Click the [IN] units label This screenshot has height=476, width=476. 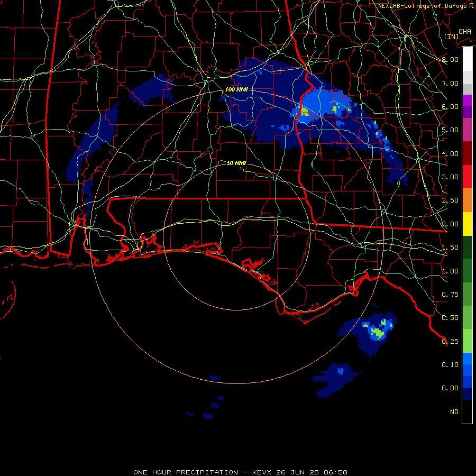coord(451,36)
